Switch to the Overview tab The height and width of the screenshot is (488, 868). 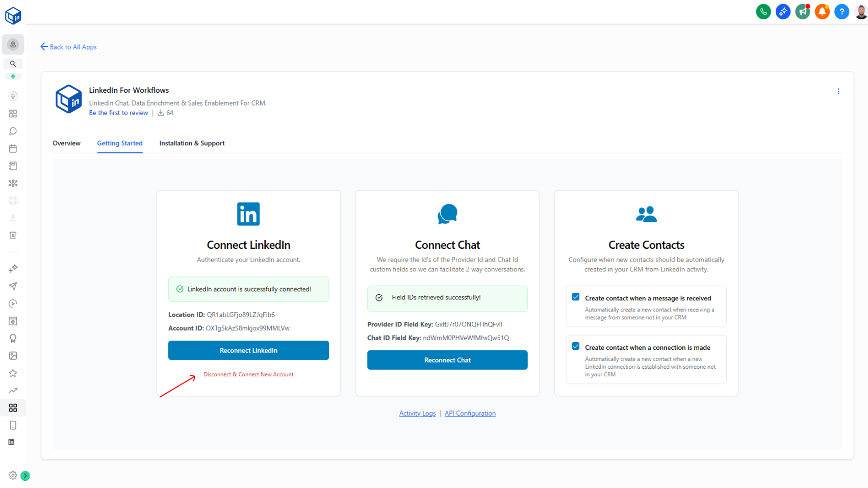[x=66, y=143]
